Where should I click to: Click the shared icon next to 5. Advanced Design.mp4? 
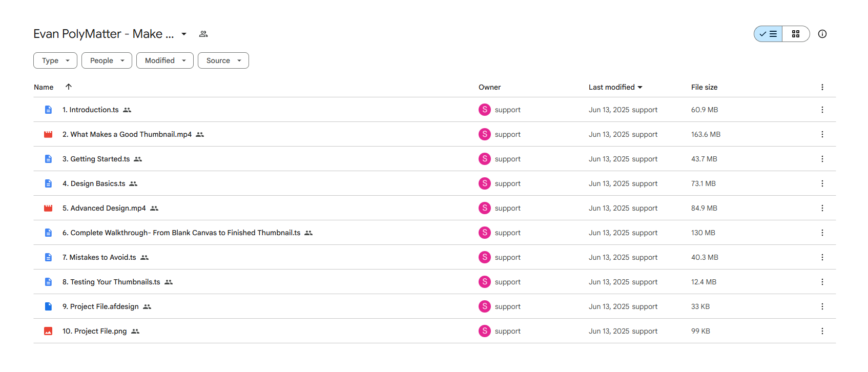[154, 209]
